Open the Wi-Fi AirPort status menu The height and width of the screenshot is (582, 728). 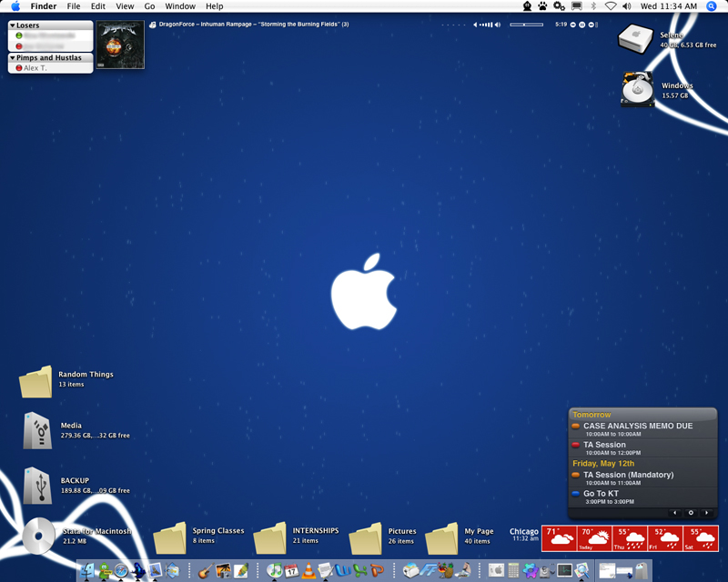(x=611, y=6)
